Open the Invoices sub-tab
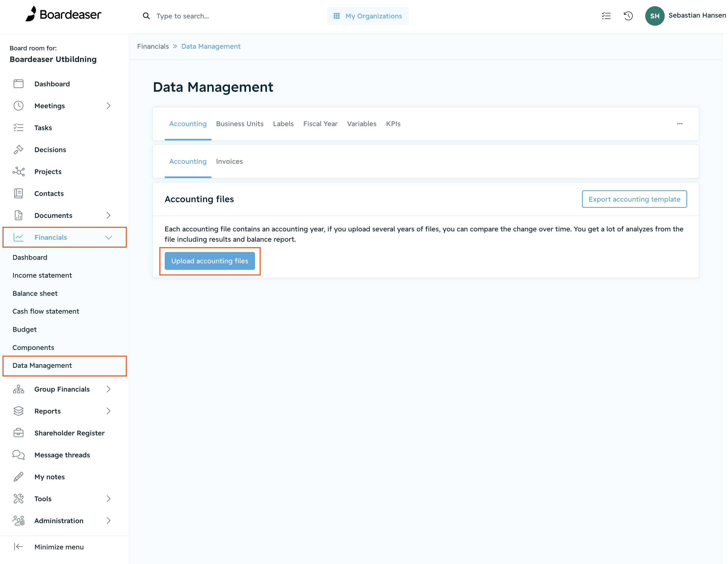 coord(229,161)
